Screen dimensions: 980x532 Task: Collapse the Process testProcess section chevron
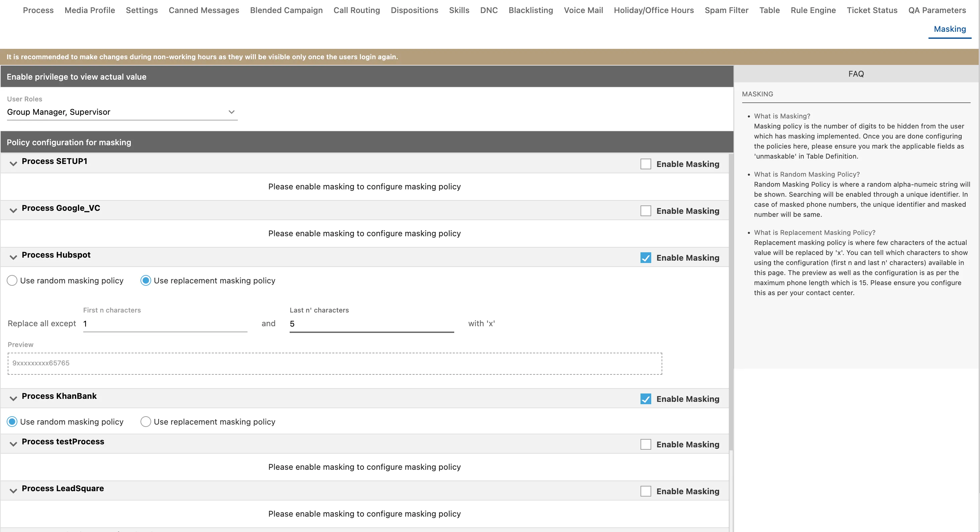(x=13, y=444)
